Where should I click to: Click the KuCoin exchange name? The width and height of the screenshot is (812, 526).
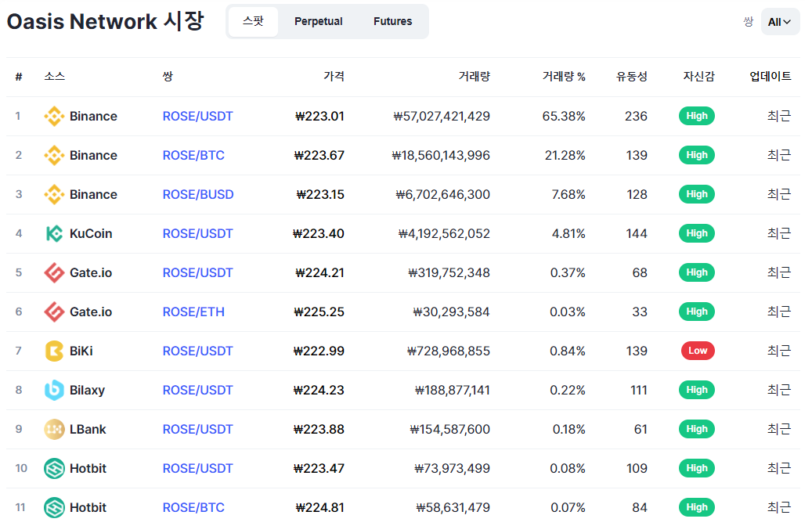pyautogui.click(x=91, y=233)
